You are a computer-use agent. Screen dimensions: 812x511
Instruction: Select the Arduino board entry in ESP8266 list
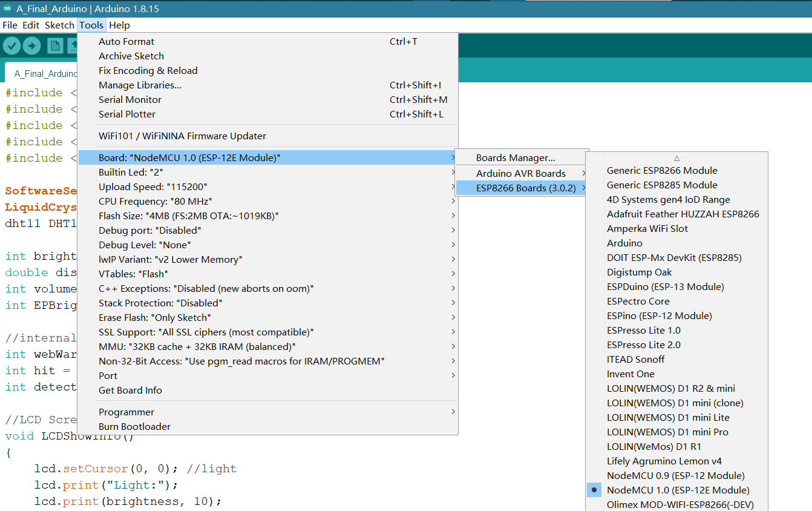(x=677, y=243)
